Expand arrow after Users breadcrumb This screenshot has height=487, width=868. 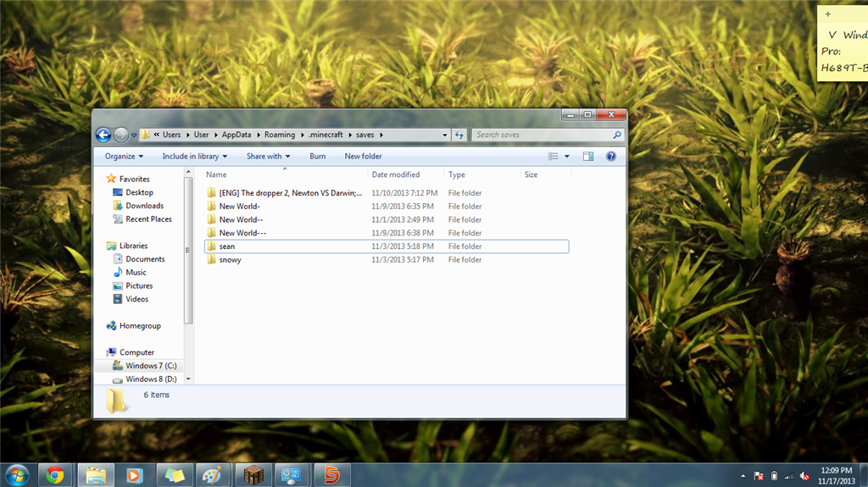pos(187,135)
